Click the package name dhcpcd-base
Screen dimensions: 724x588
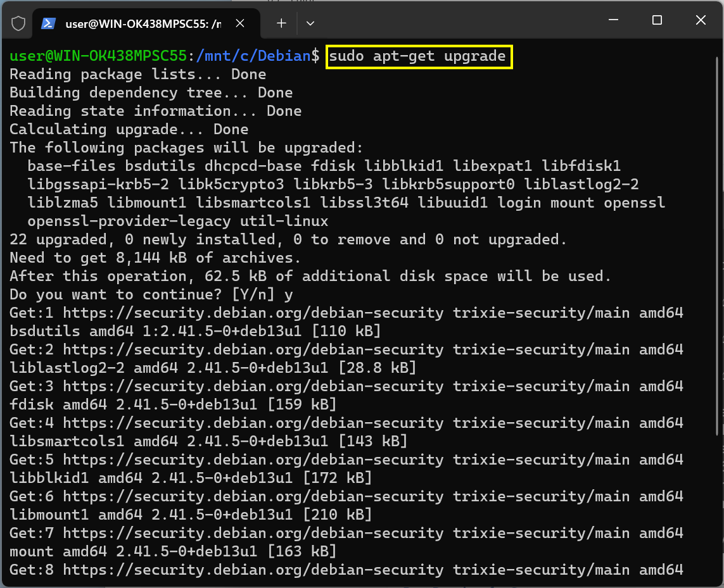(x=253, y=166)
